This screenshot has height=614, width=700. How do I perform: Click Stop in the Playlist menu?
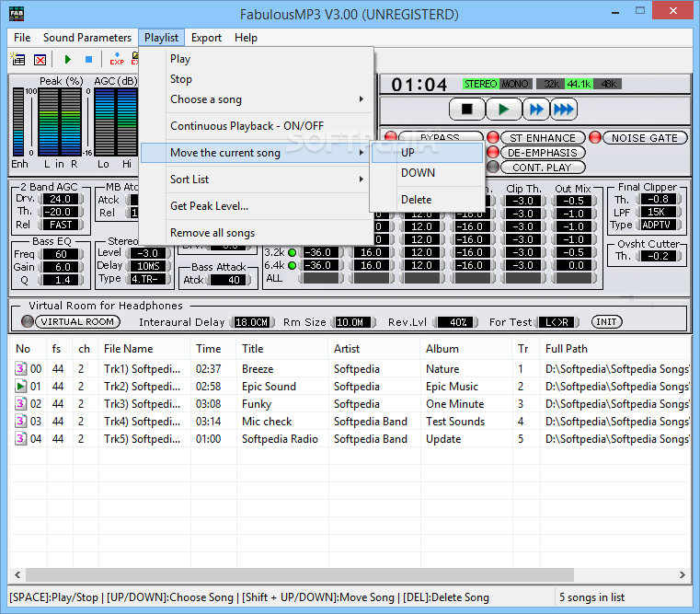[257, 79]
